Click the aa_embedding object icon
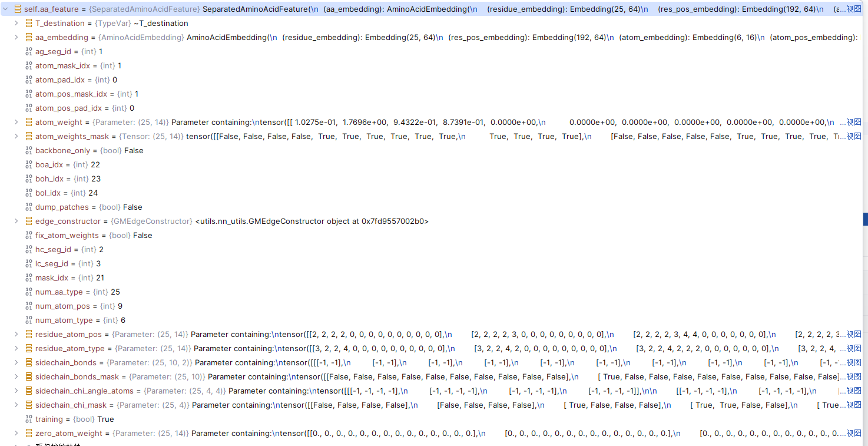This screenshot has height=446, width=868. (29, 37)
